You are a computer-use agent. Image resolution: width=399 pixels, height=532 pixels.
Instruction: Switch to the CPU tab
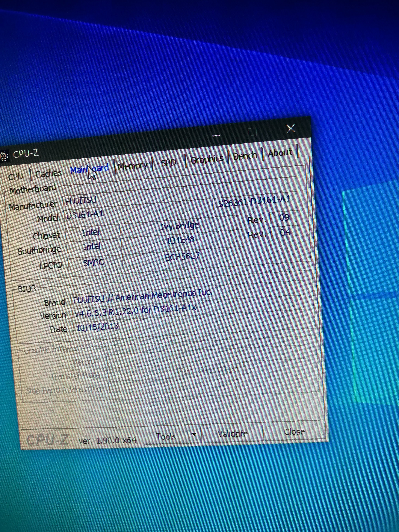tap(15, 177)
